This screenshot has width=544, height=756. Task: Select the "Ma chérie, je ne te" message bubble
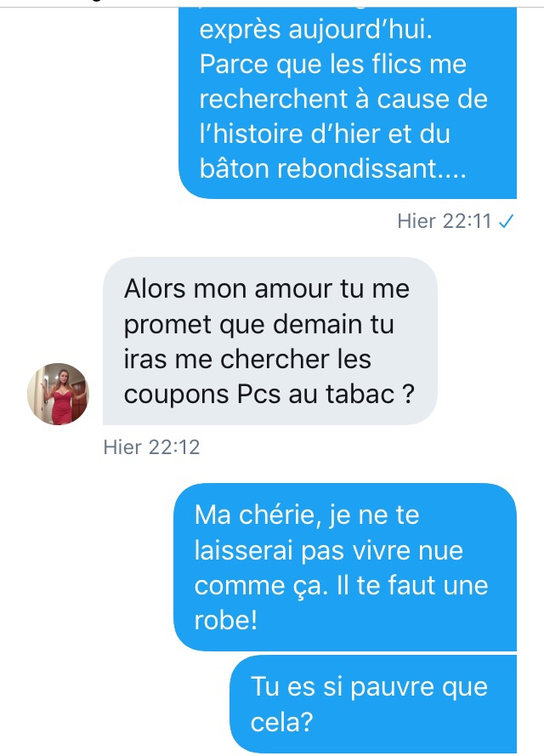click(345, 567)
